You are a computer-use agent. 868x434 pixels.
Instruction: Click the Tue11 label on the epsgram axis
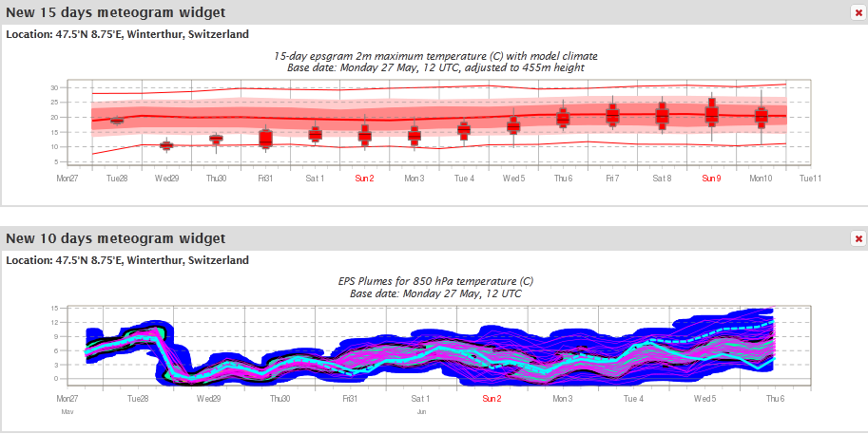click(x=810, y=179)
